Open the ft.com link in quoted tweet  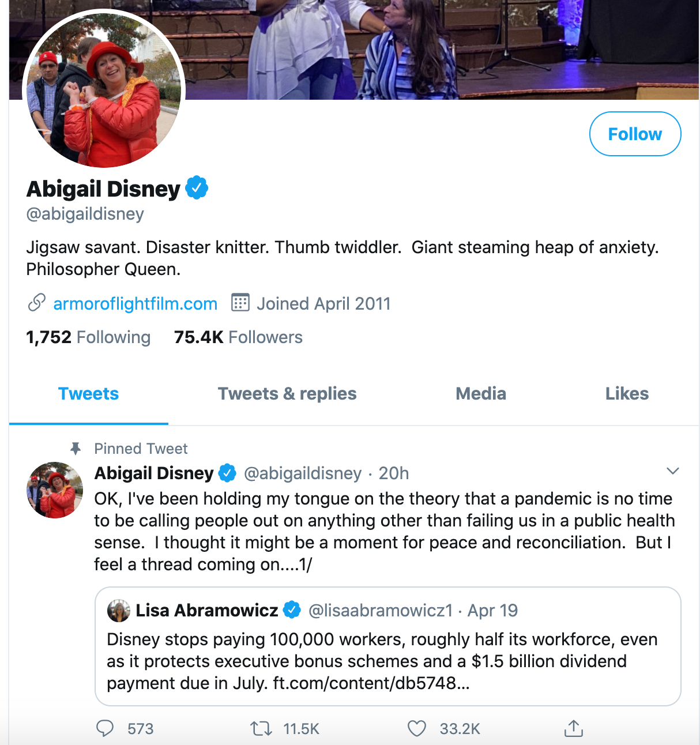(371, 683)
